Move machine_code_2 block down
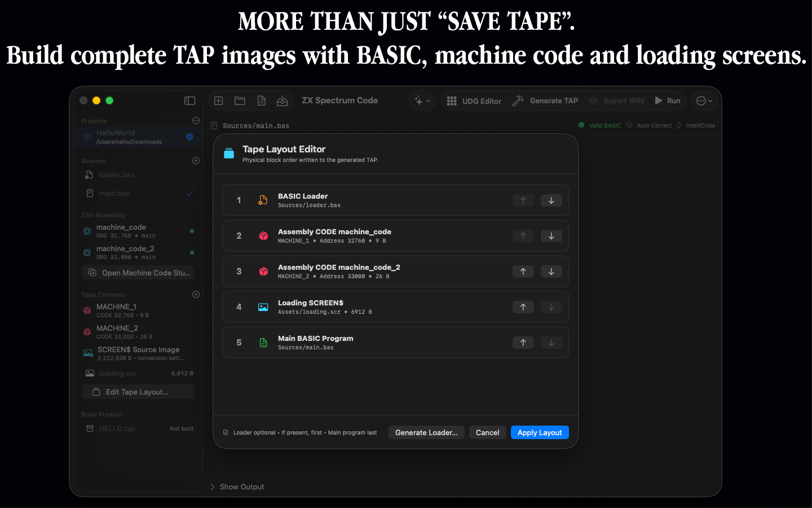Viewport: 812px width, 508px height. [551, 271]
